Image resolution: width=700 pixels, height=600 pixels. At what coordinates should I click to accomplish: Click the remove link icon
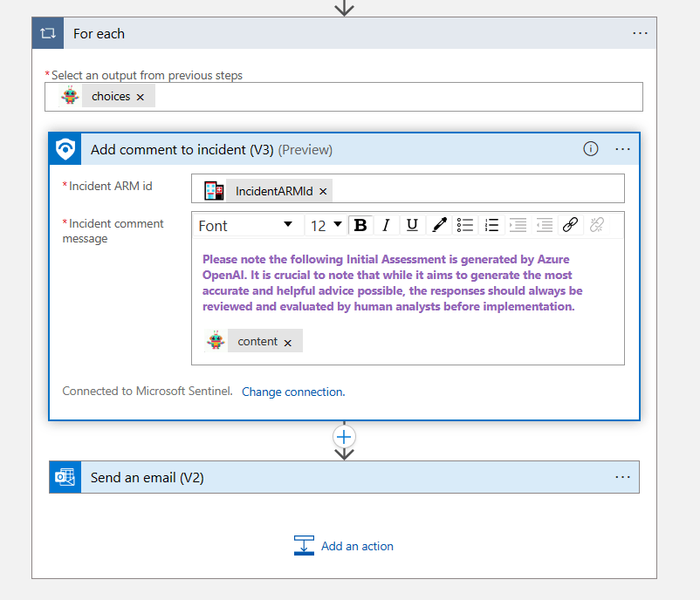pyautogui.click(x=597, y=225)
